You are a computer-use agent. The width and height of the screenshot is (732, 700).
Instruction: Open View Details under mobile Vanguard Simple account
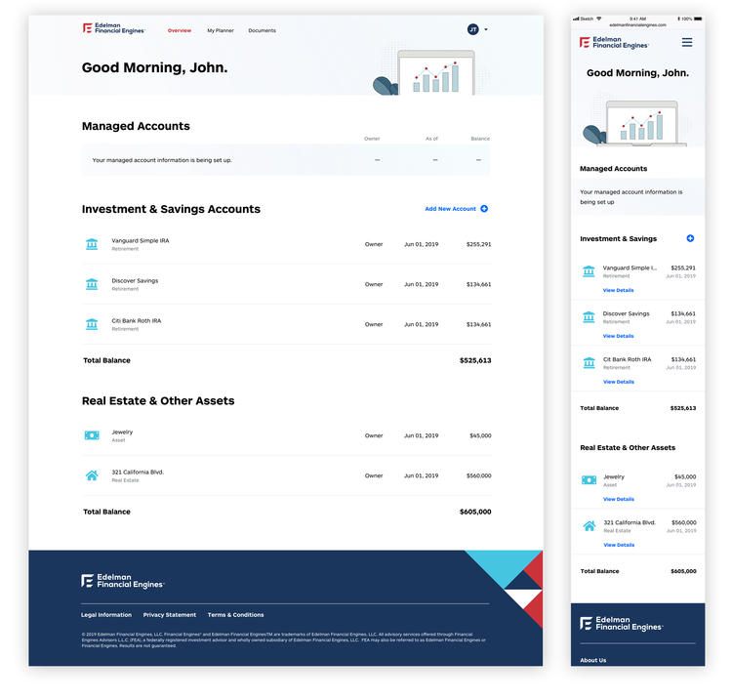(618, 291)
